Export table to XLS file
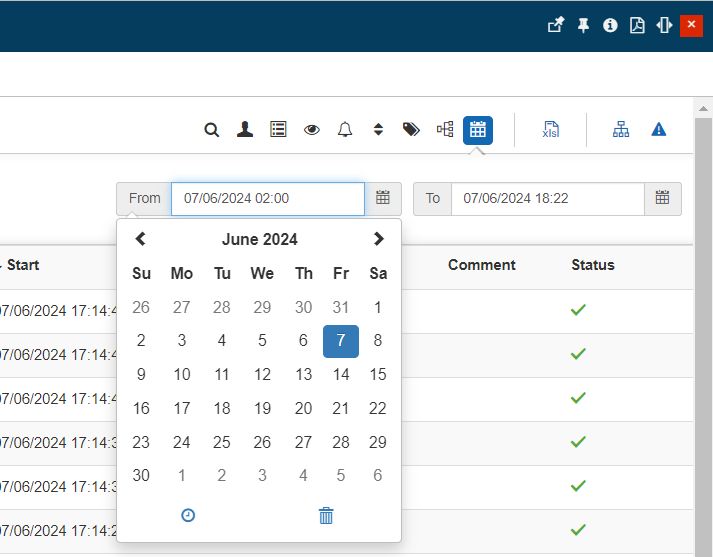The width and height of the screenshot is (713, 557). 550,130
